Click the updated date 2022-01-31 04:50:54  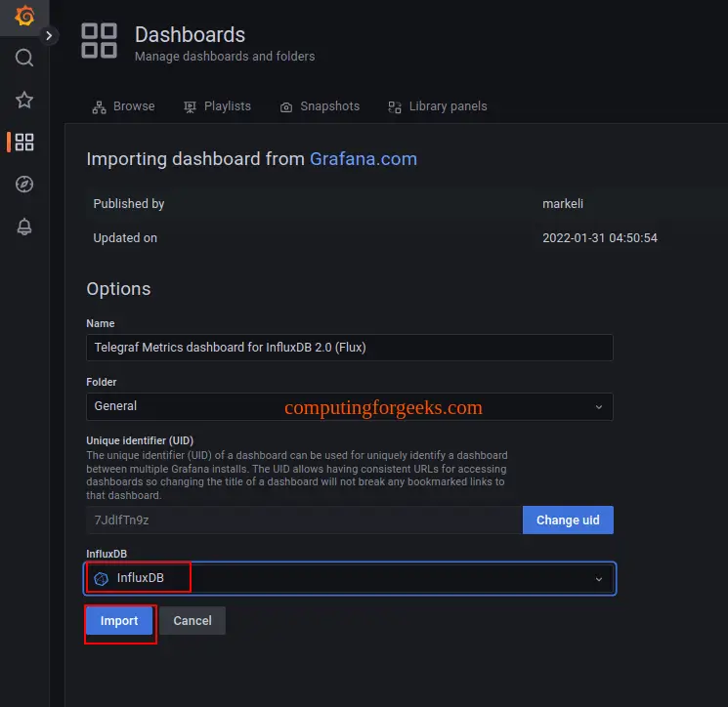pos(600,238)
